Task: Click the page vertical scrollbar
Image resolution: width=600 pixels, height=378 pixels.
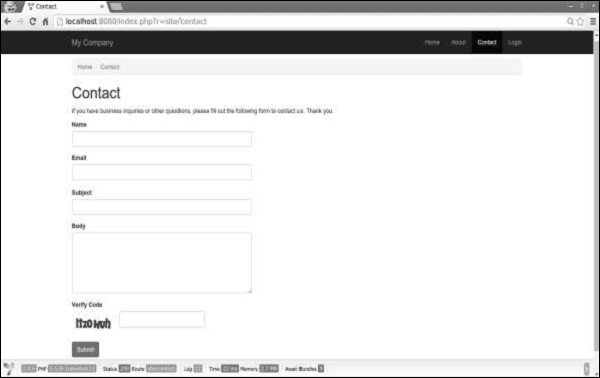Action: pyautogui.click(x=596, y=195)
